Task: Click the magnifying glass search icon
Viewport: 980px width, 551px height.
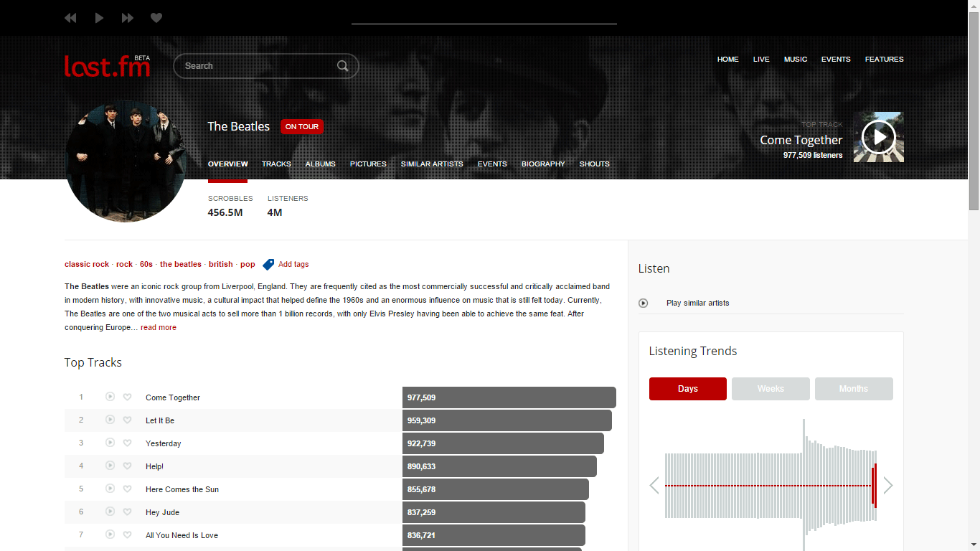Action: 343,65
